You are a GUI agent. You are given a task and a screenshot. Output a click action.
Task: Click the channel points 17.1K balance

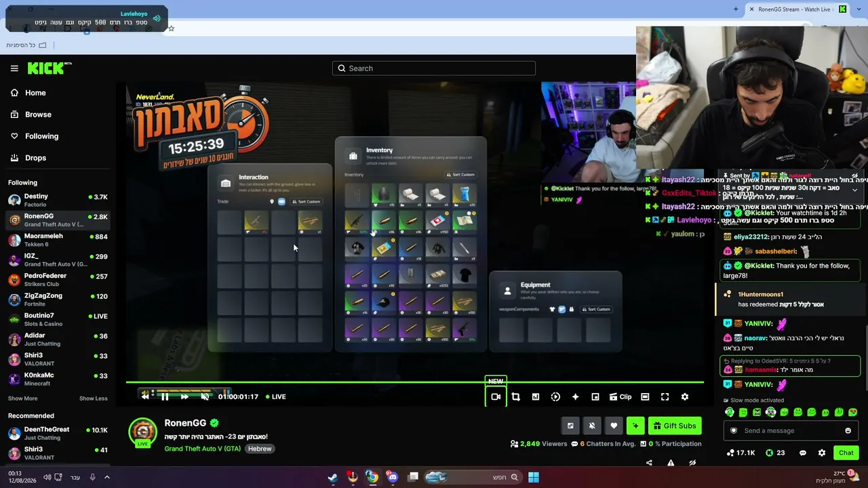741,453
